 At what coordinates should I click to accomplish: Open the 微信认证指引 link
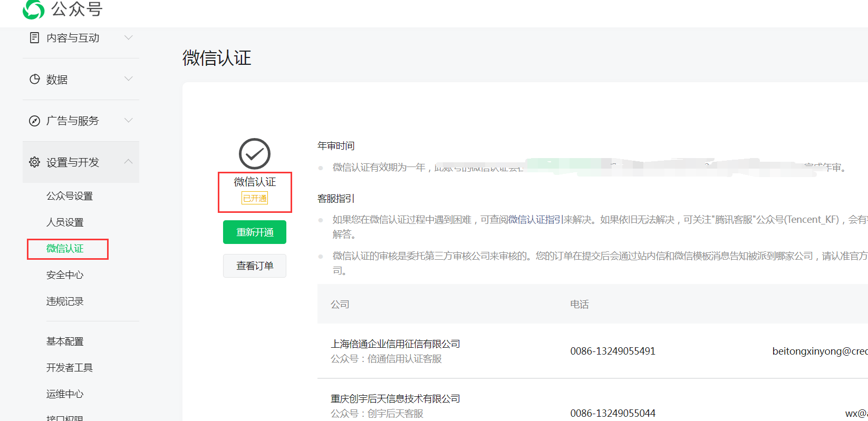(536, 220)
